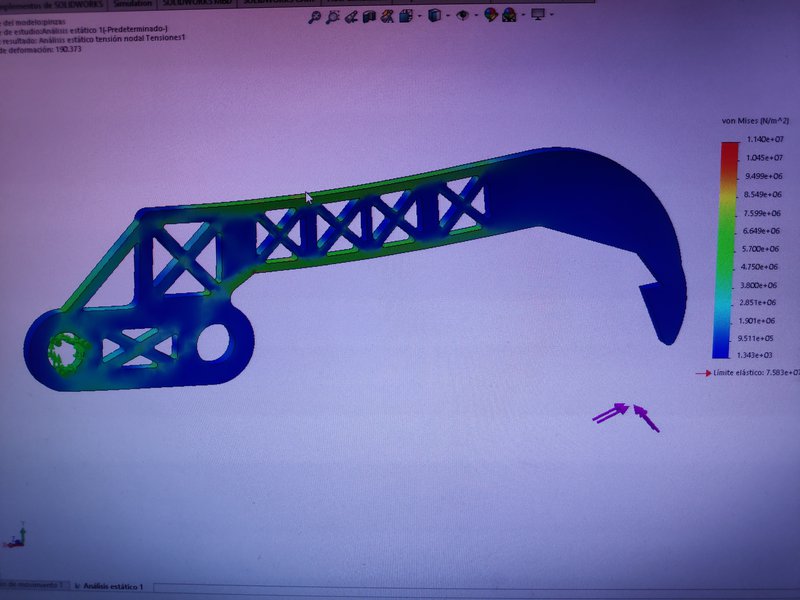Open the Complementos de SOLIDWORKS tab

[48, 3]
